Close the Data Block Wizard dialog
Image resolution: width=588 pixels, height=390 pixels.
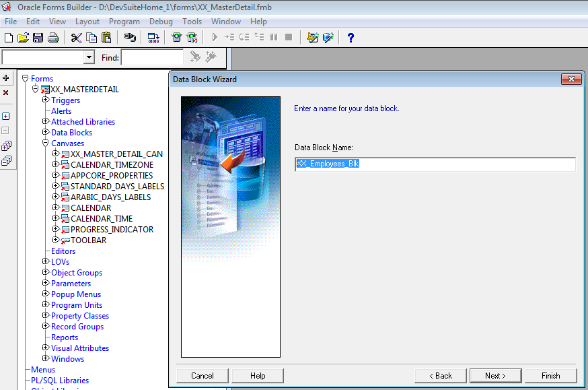(571, 79)
